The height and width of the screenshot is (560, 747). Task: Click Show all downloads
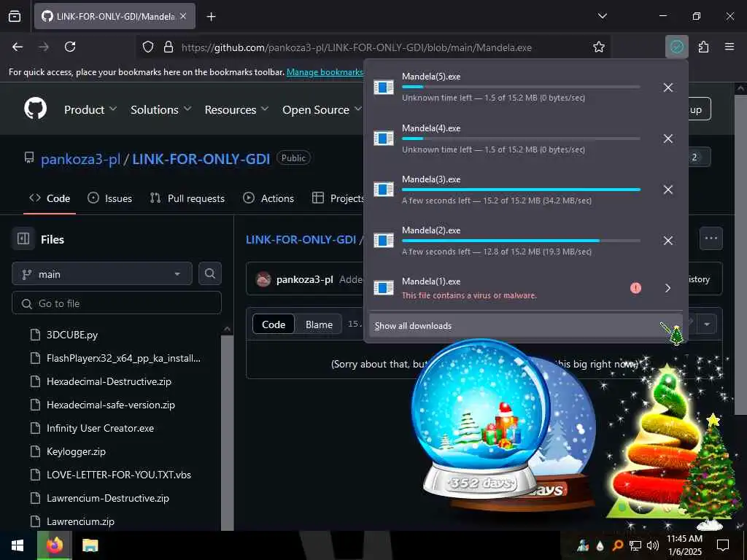(x=526, y=326)
